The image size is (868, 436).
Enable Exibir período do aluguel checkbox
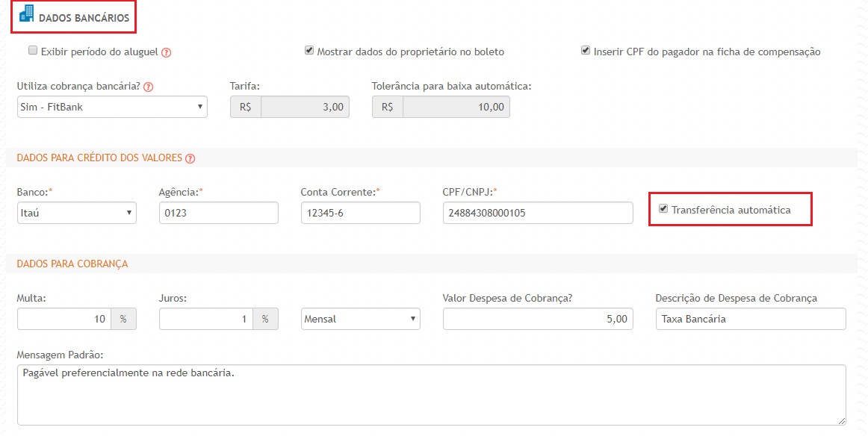pos(33,52)
